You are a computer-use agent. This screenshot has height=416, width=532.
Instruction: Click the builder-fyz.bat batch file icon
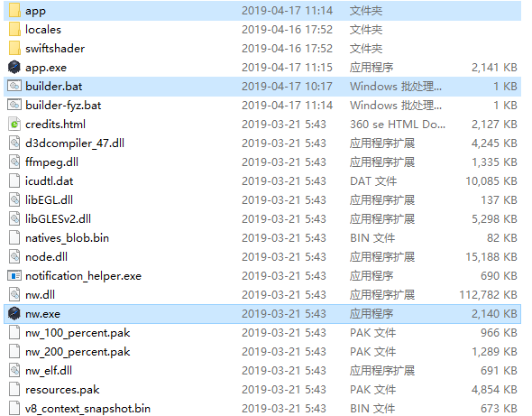point(14,105)
